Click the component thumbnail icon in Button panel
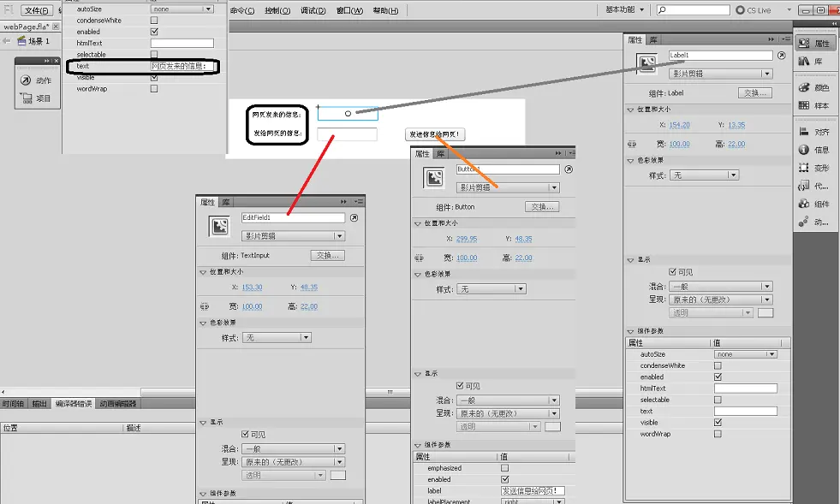The image size is (840, 504). 434,178
